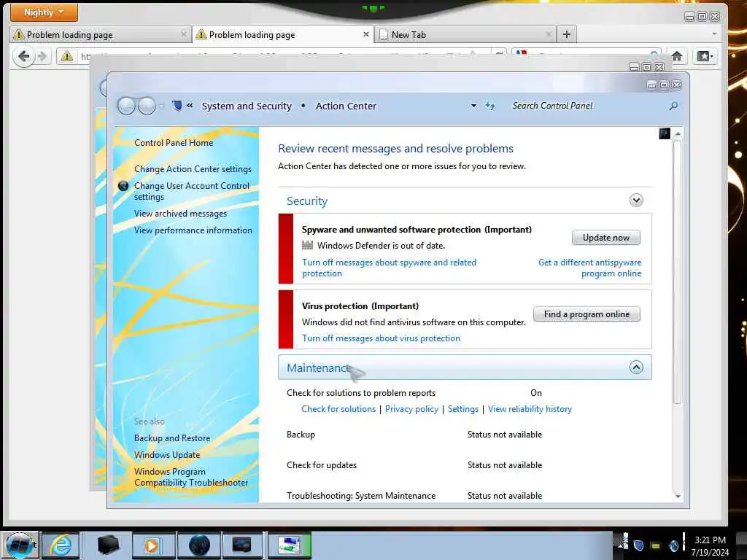Click the search magnifier in Control Panel
The height and width of the screenshot is (560, 747).
(673, 106)
